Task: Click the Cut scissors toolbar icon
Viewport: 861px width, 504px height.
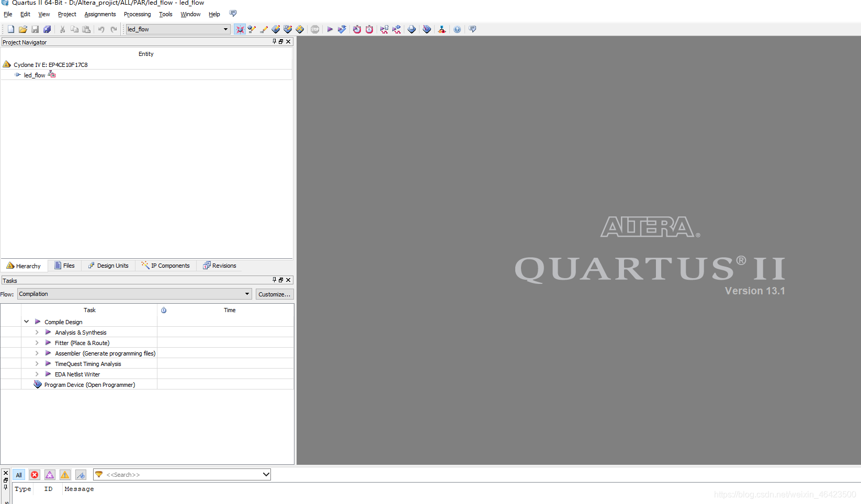Action: [62, 29]
